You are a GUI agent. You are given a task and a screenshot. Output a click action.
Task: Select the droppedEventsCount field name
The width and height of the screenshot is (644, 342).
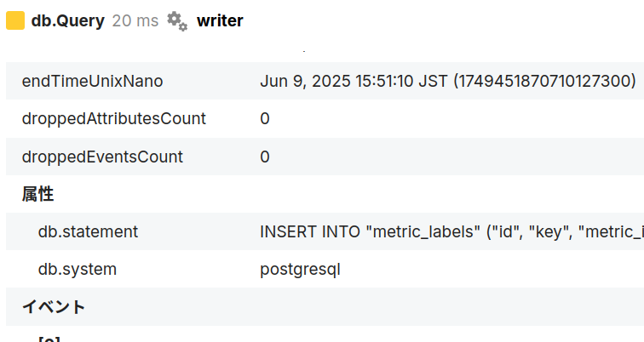point(102,157)
